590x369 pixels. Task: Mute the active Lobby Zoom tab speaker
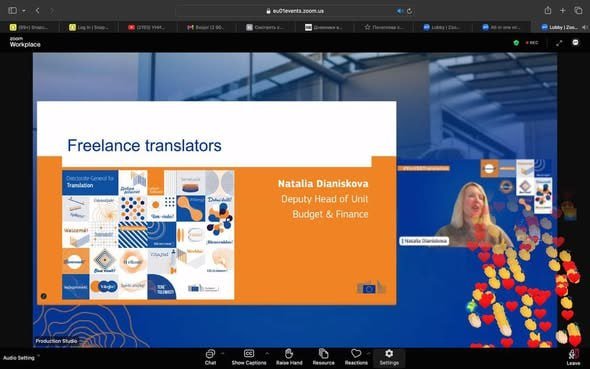tap(584, 27)
